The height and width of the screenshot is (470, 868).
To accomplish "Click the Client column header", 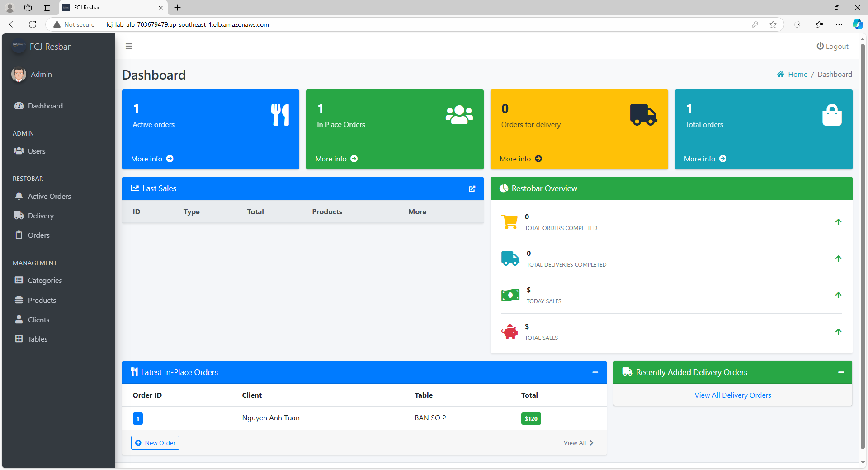I will click(x=252, y=395).
